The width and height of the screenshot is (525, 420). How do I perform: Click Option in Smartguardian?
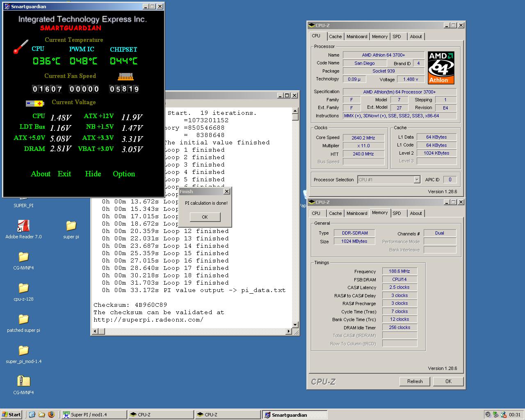123,174
